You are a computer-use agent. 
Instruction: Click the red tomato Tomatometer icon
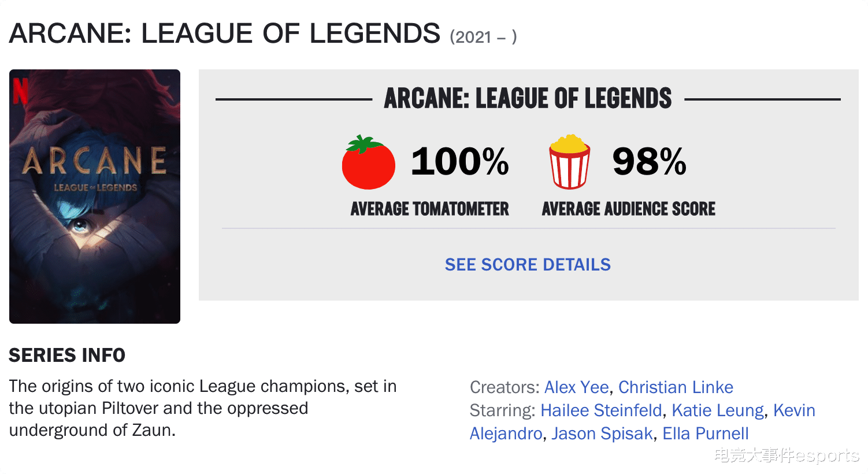click(368, 162)
